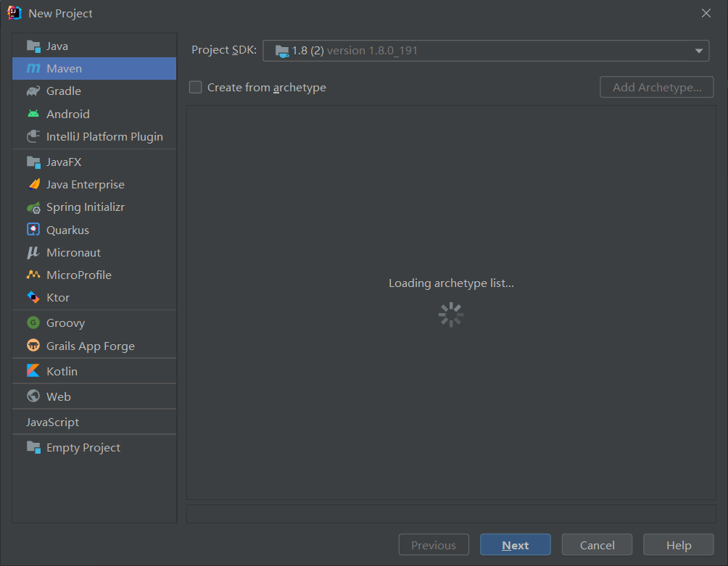
Task: Select Web label in list
Action: (59, 396)
